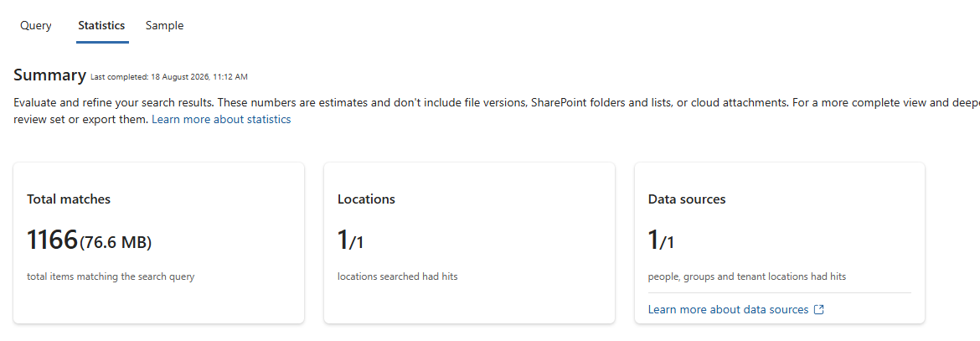The height and width of the screenshot is (341, 980).
Task: Open the Sample tab
Action: pyautogui.click(x=164, y=26)
